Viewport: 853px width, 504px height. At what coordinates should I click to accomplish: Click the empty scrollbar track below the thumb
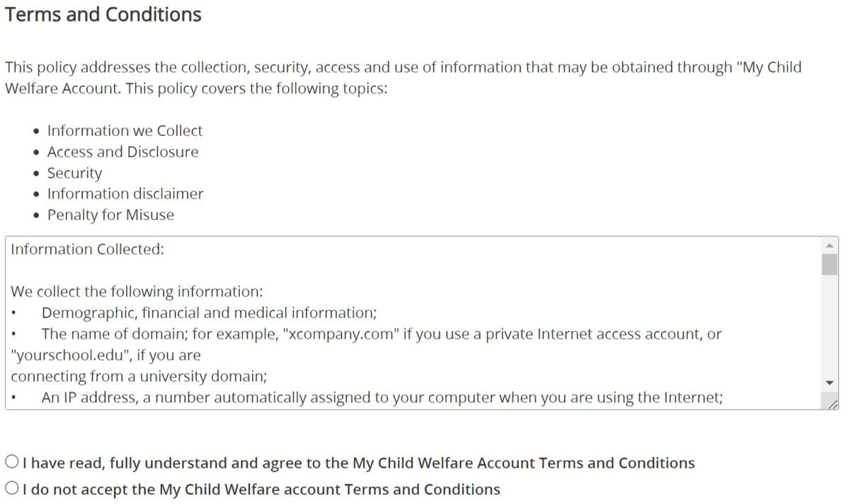pos(830,326)
